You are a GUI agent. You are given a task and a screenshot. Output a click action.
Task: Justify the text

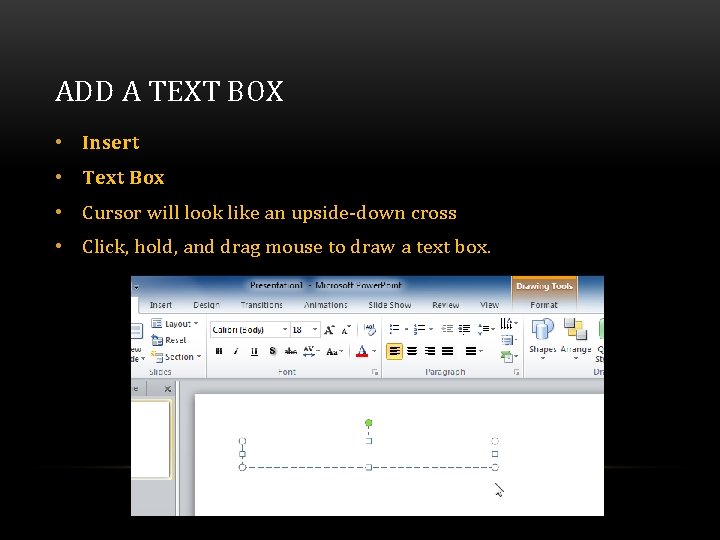tap(447, 351)
